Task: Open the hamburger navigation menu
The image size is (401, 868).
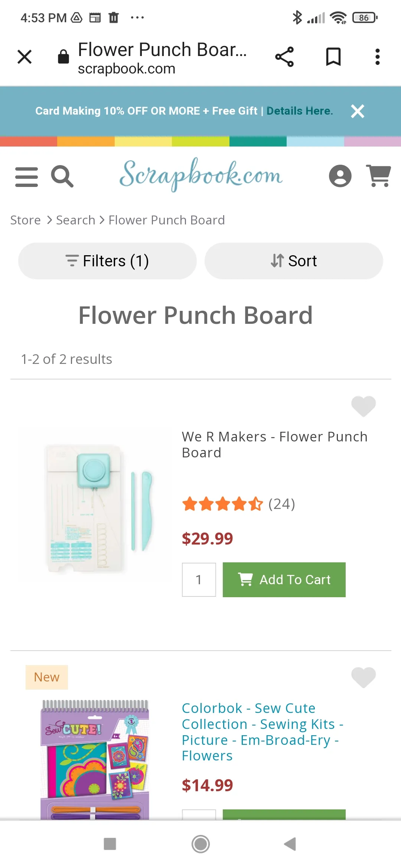Action: [26, 177]
